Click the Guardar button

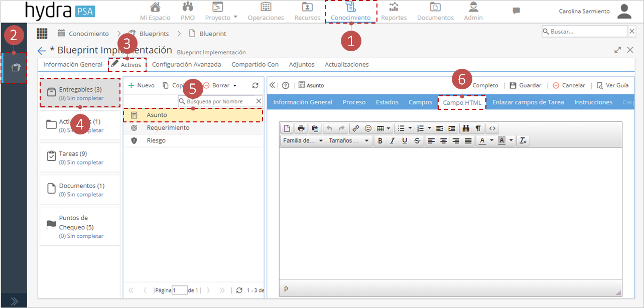pos(526,86)
